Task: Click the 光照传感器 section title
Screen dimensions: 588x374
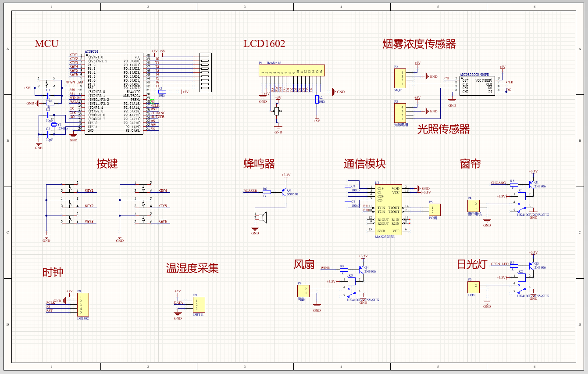Action: coord(443,129)
